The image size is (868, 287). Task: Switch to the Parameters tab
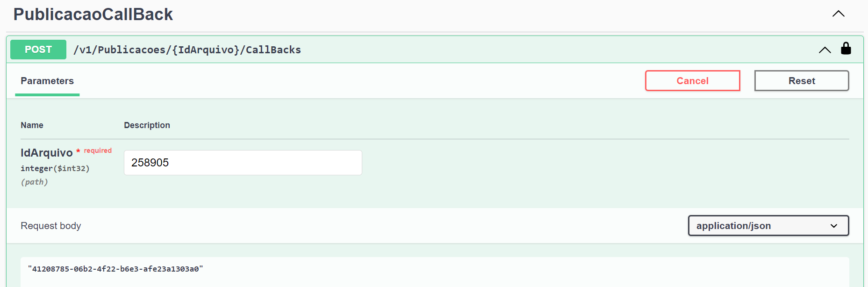(x=47, y=81)
